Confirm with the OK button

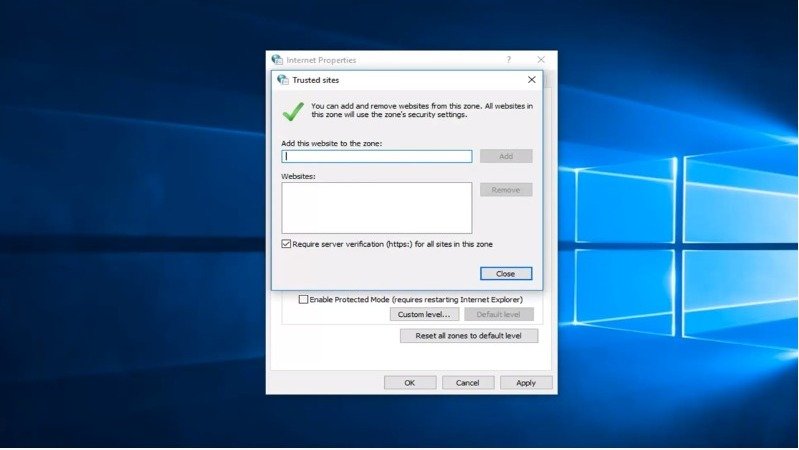pos(410,382)
